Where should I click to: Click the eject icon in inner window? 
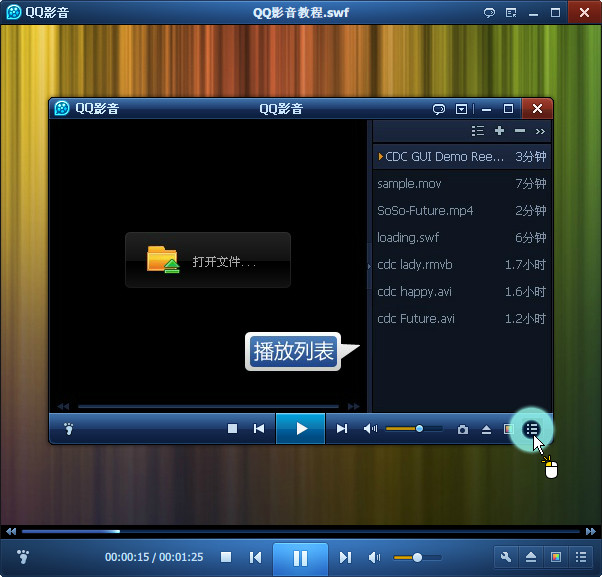pos(486,429)
